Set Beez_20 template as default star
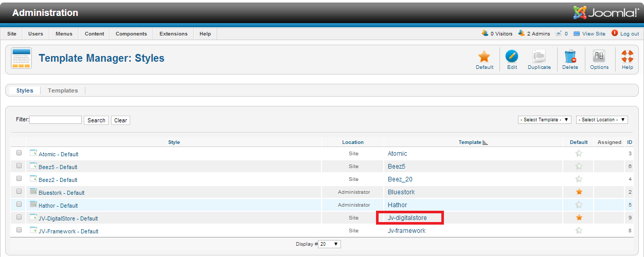 pyautogui.click(x=579, y=179)
